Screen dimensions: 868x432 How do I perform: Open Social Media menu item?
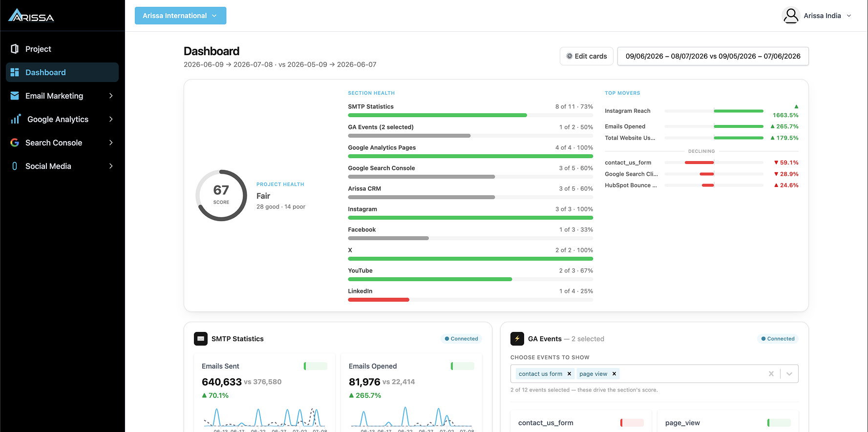[62, 166]
